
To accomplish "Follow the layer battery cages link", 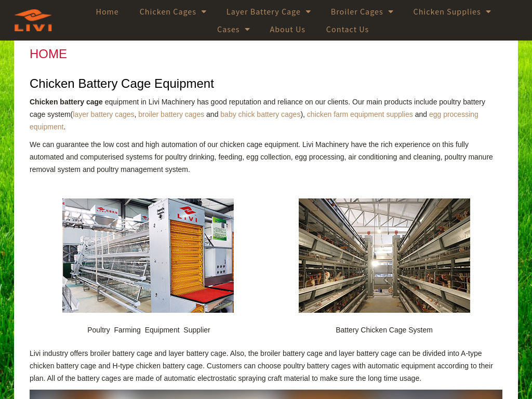I will pos(103,114).
